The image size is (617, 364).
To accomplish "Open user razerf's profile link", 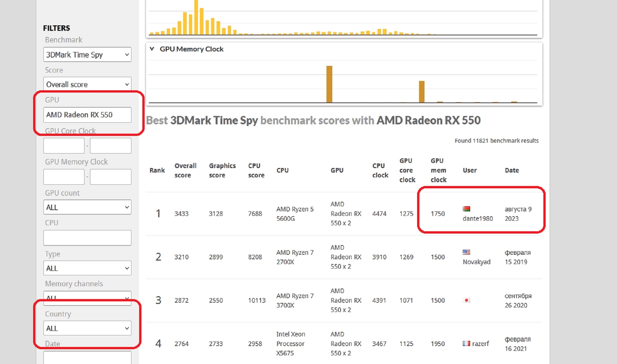I will [480, 344].
